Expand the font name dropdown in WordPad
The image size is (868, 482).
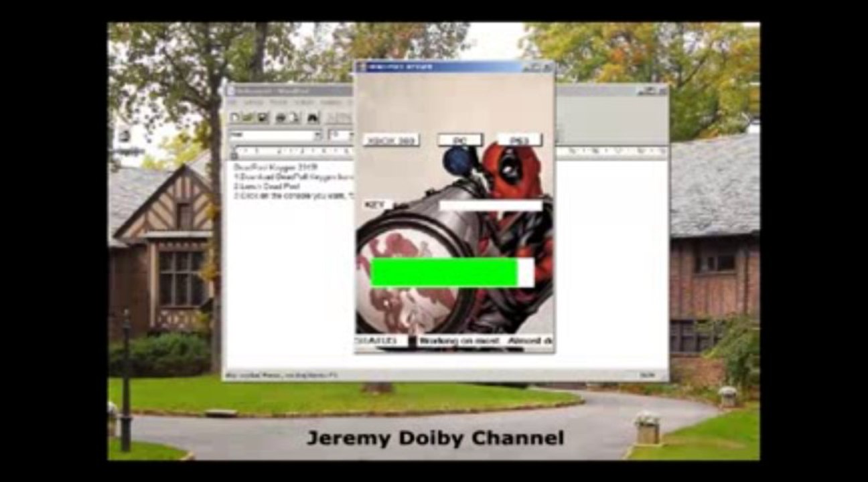pos(318,135)
